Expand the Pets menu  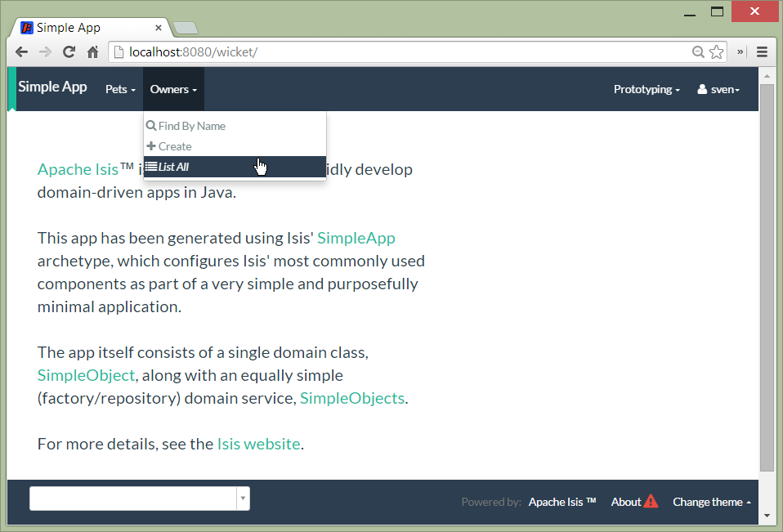(120, 89)
